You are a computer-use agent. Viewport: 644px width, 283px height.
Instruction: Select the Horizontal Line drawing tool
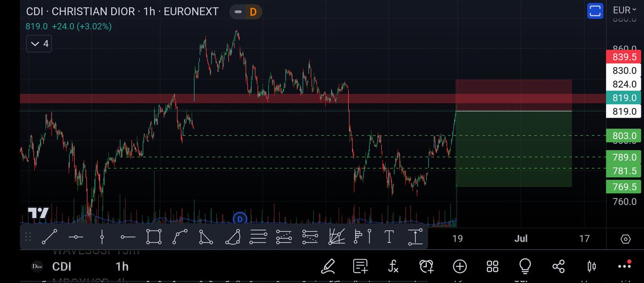[x=76, y=236]
